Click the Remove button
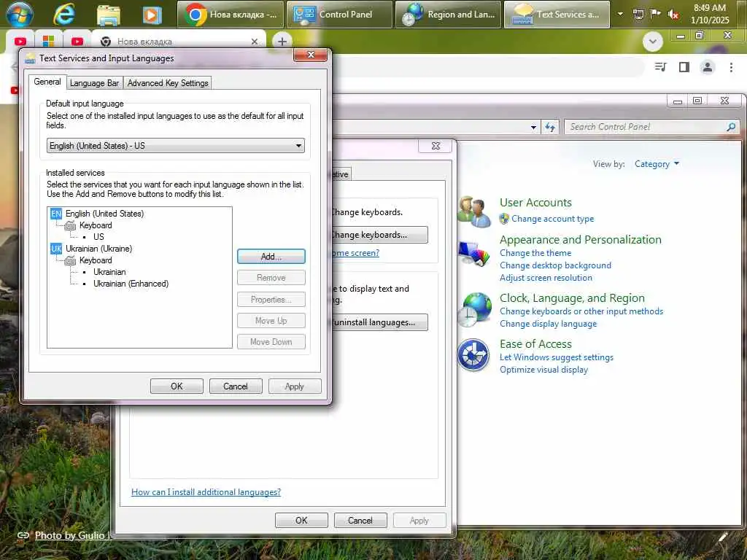This screenshot has height=560, width=747. click(x=271, y=278)
